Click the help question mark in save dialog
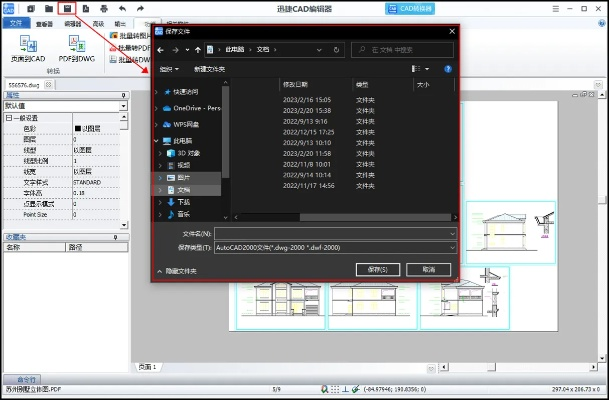The image size is (609, 400). 449,69
